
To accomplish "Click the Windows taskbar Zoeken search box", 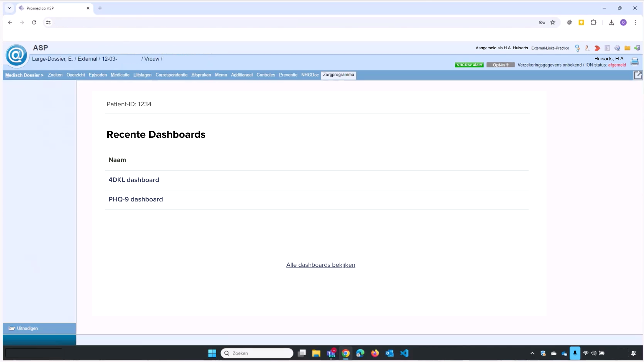I will click(257, 353).
